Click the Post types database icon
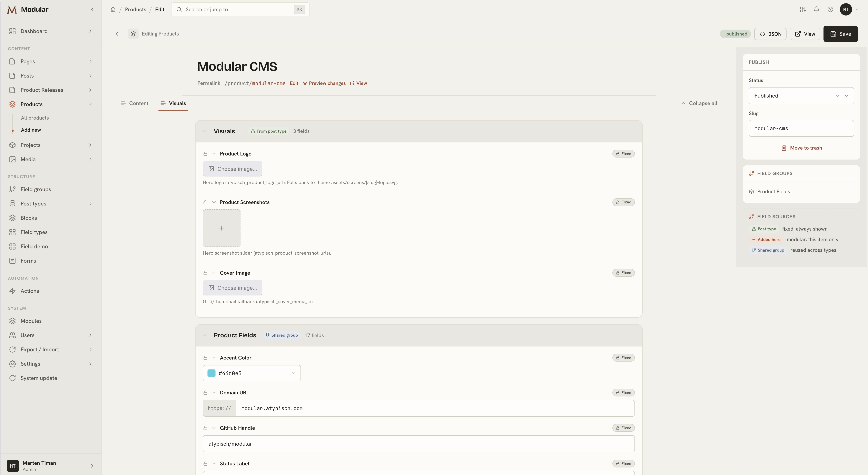The height and width of the screenshot is (475, 868). tap(12, 203)
